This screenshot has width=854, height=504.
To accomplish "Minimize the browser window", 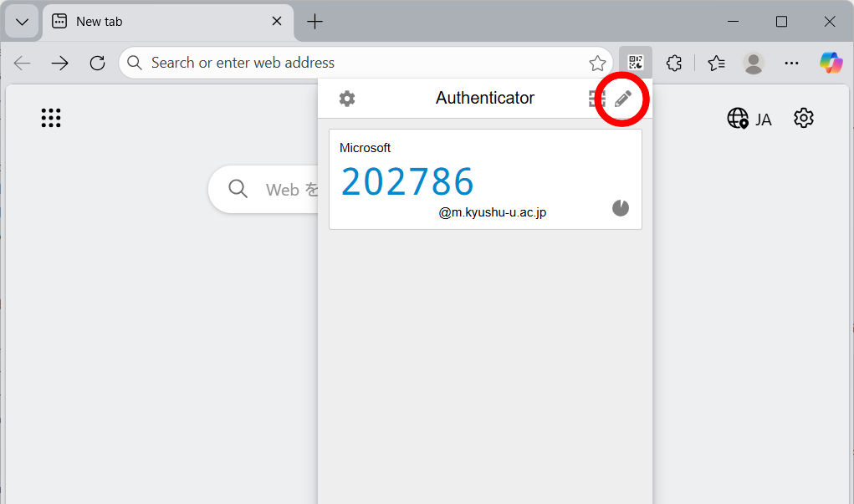I will point(733,22).
